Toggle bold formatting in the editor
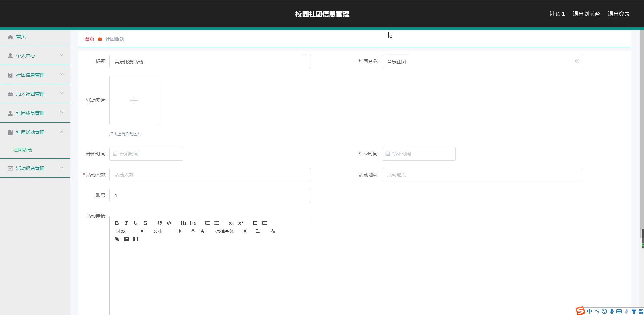This screenshot has width=644, height=315. point(117,223)
